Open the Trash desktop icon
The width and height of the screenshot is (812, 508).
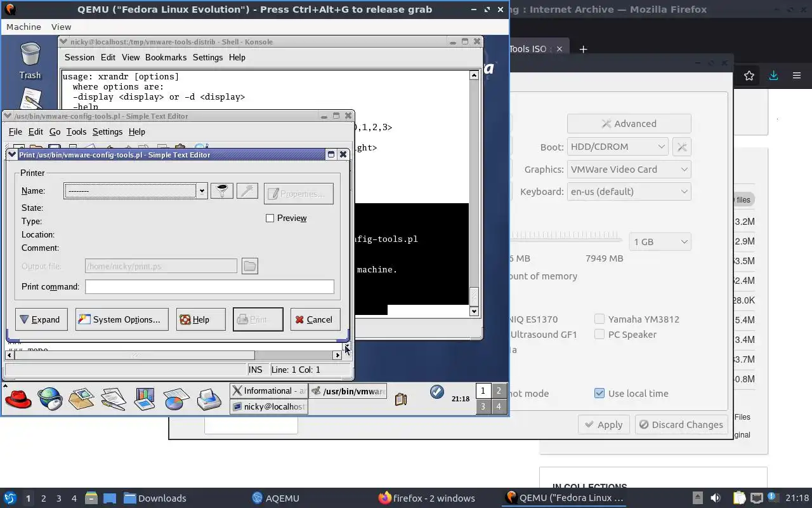(x=30, y=61)
